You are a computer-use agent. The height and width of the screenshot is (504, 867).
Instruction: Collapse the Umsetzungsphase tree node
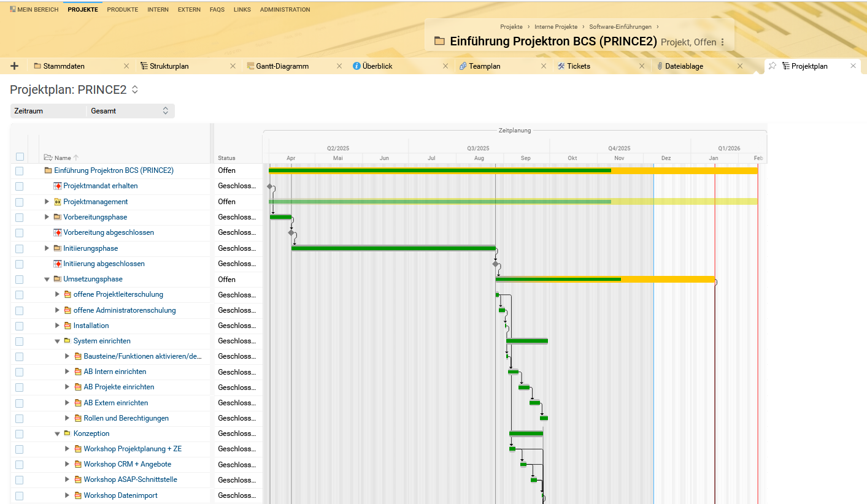(47, 279)
